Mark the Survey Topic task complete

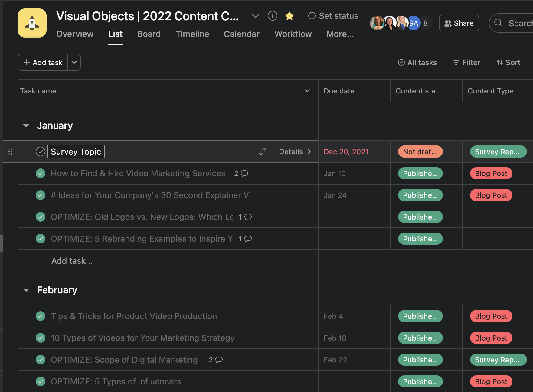coord(40,151)
